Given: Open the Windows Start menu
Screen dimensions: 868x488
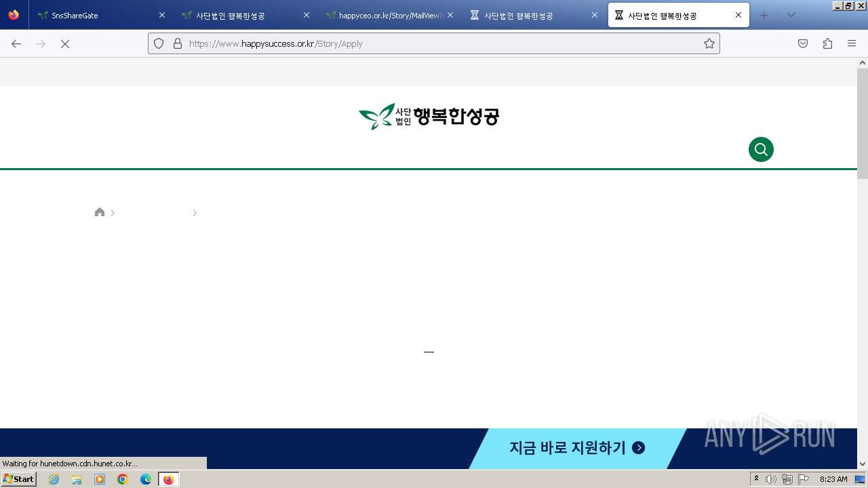Looking at the screenshot, I should tap(18, 479).
